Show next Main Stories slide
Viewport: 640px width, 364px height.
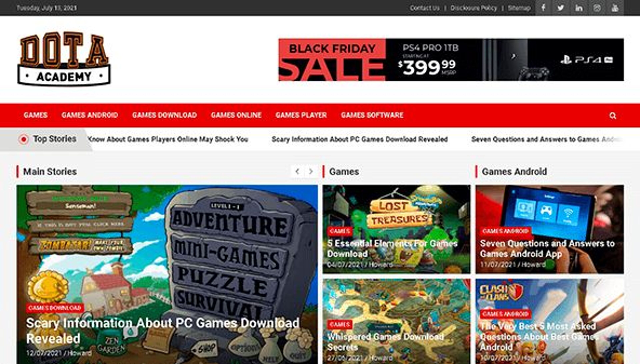pos(311,172)
